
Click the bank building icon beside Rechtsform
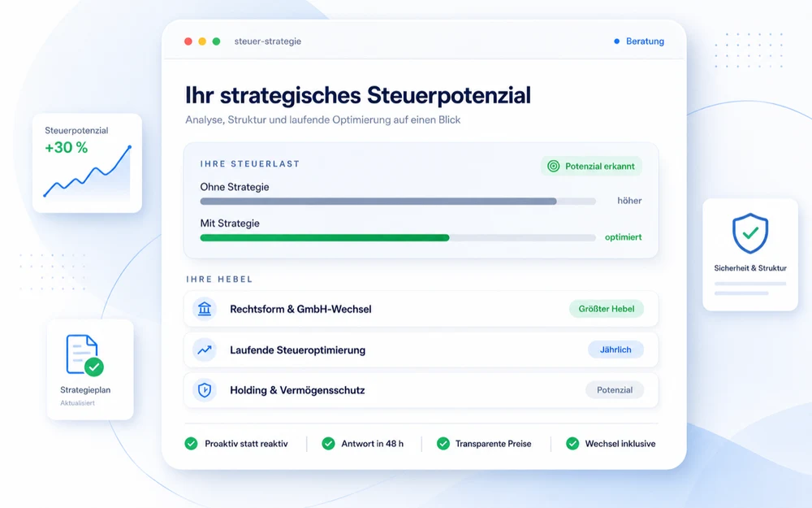[x=205, y=309]
